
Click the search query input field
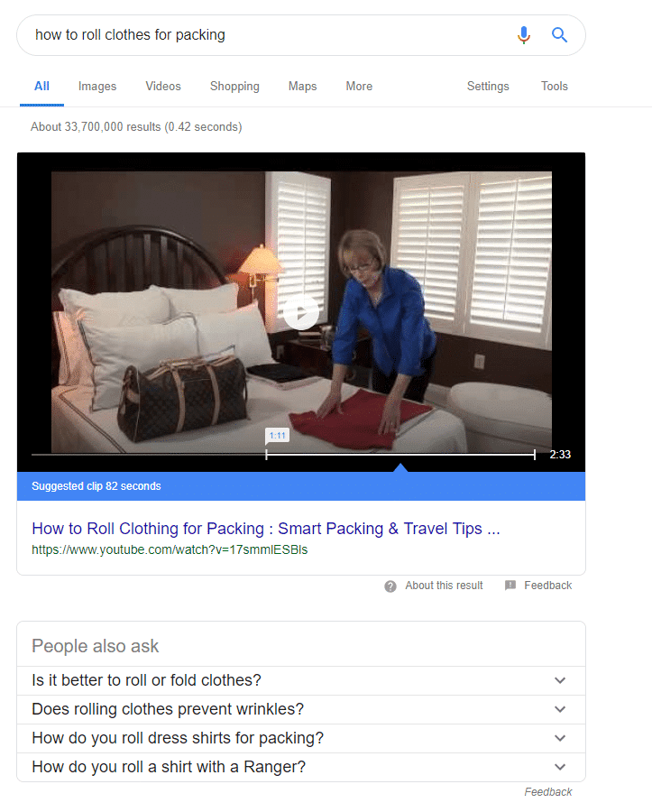269,34
